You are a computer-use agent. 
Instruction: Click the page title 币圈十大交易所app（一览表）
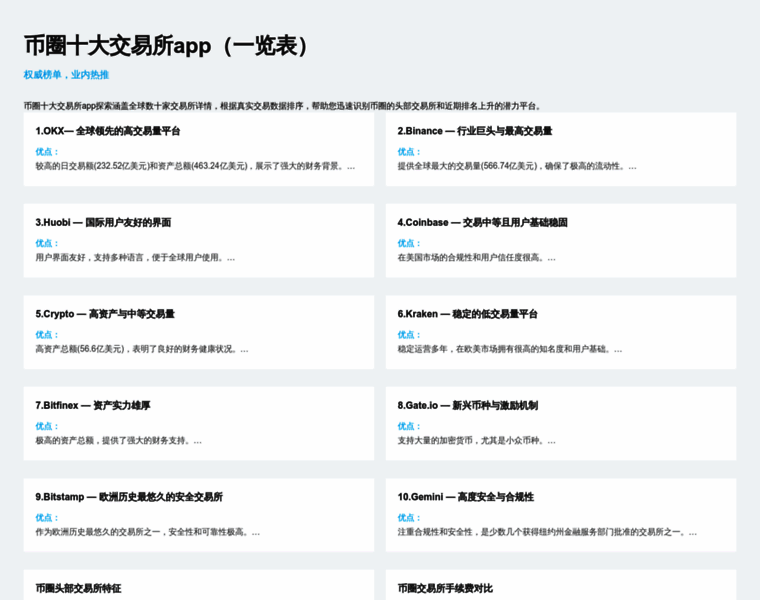click(x=167, y=47)
